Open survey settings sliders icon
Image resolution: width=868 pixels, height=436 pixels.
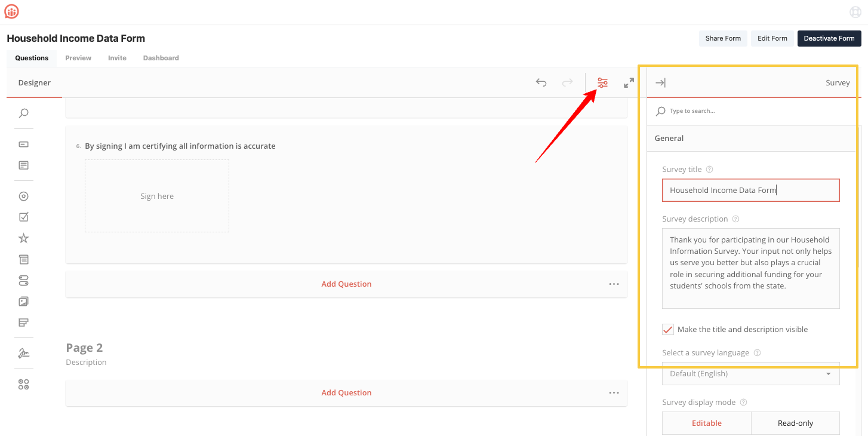point(602,83)
